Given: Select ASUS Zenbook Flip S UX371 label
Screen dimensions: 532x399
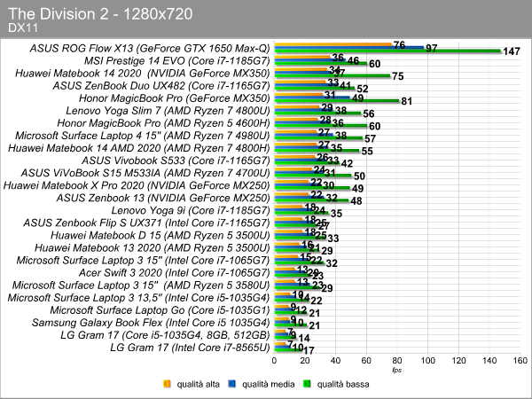Looking at the screenshot, I should coord(146,223).
